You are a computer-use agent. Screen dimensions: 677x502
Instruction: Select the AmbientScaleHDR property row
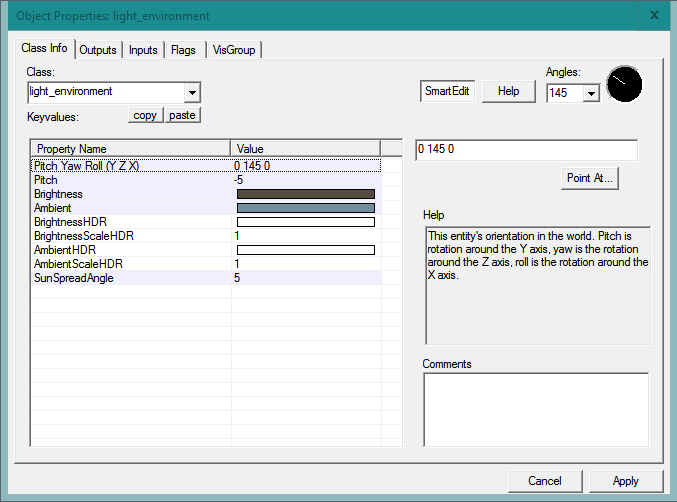206,264
